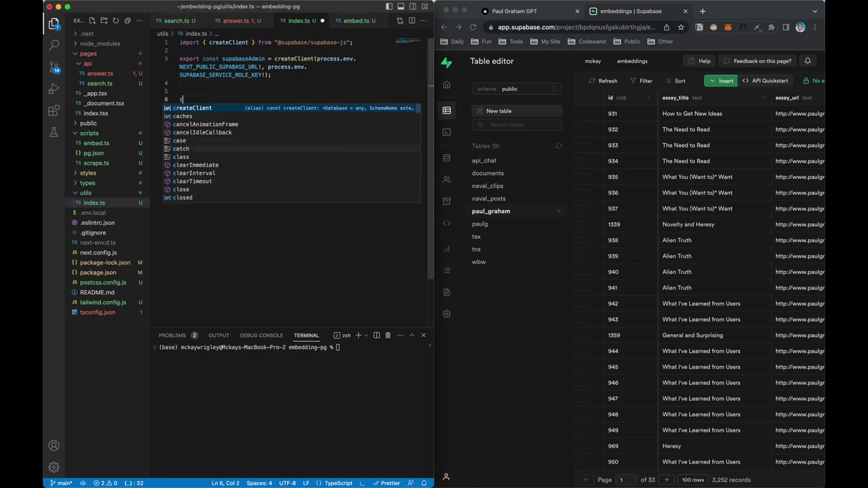Create a new folder in Explorer
The height and width of the screenshot is (488, 868).
click(104, 21)
